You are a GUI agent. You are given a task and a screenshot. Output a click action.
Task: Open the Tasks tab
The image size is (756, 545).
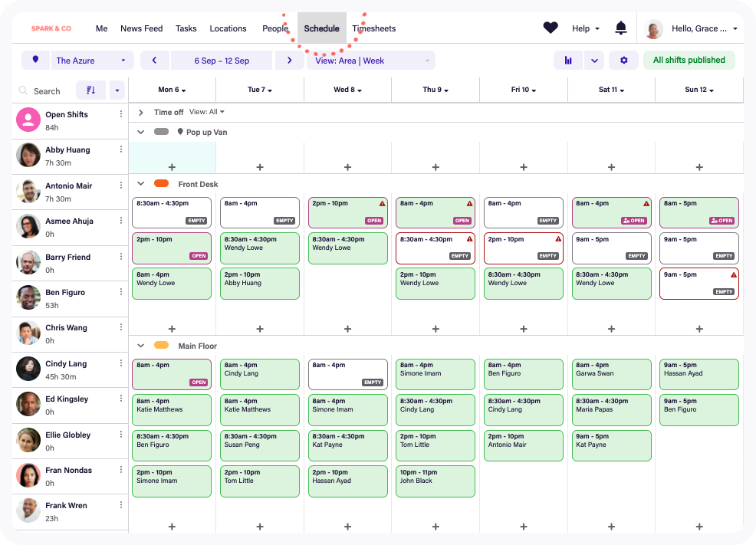(x=186, y=28)
